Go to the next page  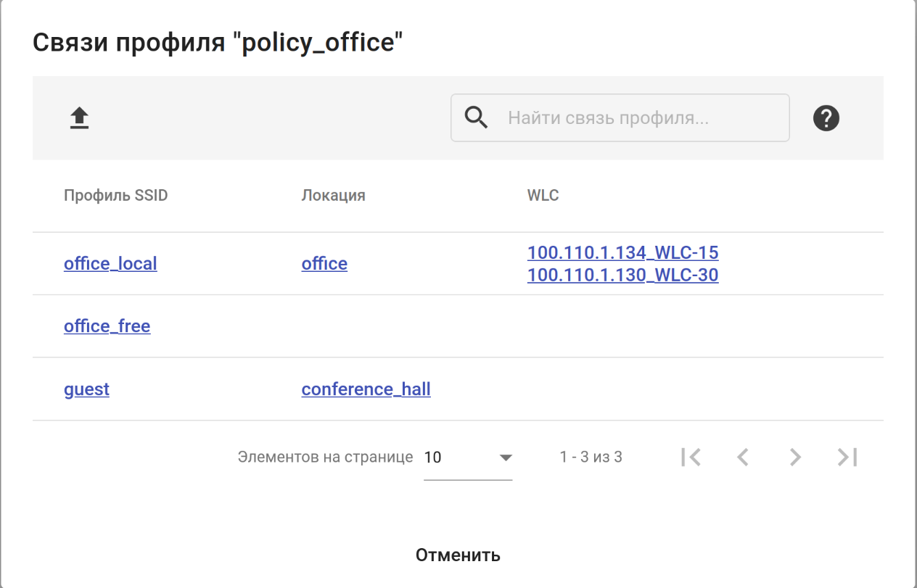click(795, 457)
